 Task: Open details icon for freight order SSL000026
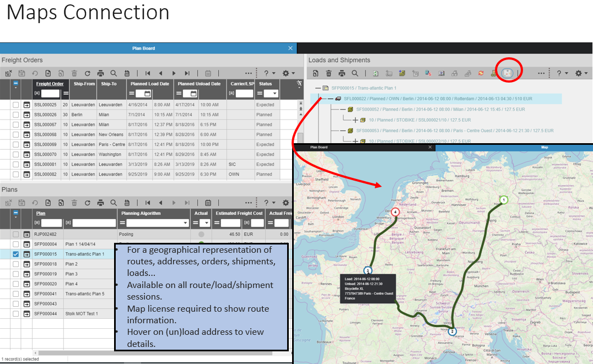pos(26,115)
